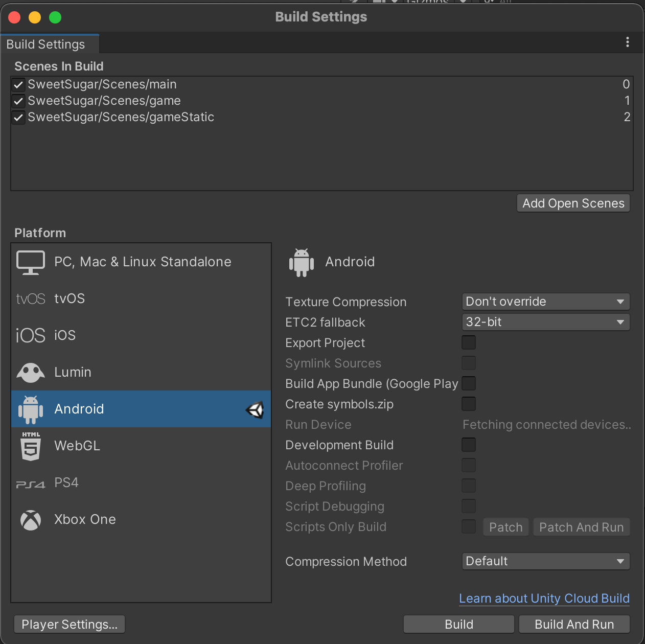
Task: Open Player Settings
Action: point(70,624)
